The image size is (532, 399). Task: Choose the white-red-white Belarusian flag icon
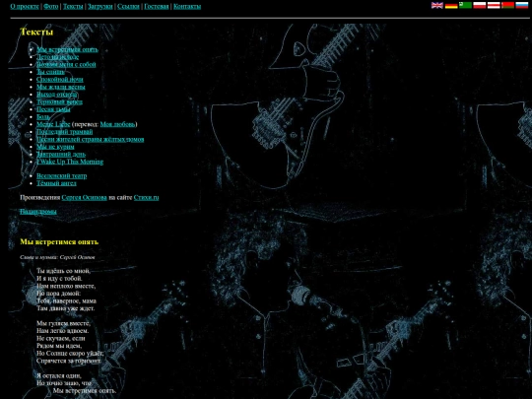click(494, 5)
